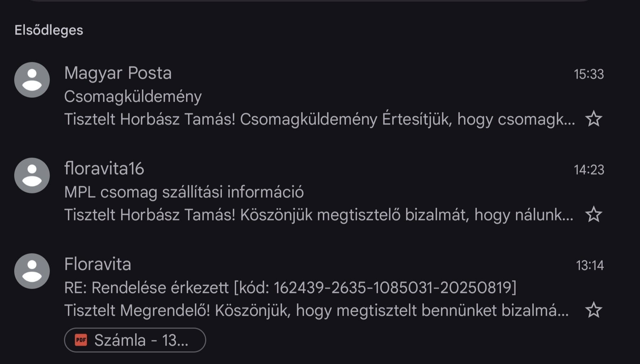640x364 pixels.
Task: Click the 14:23 timestamp
Action: [x=589, y=170]
